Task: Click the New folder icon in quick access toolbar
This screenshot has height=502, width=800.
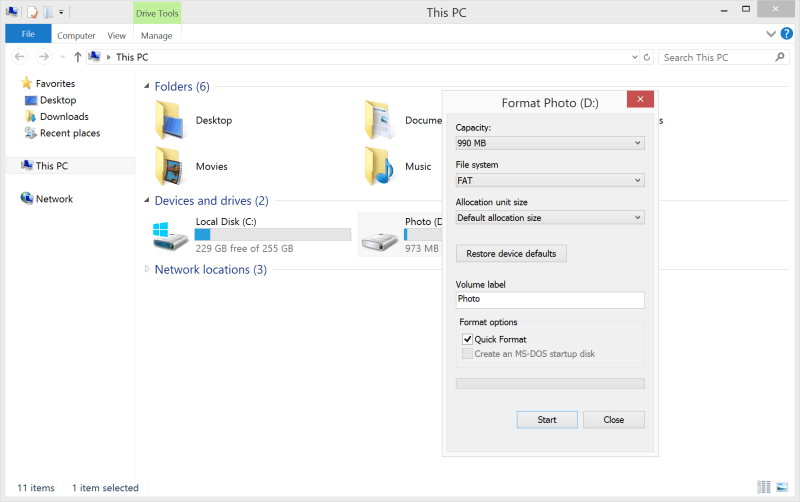Action: [x=47, y=12]
